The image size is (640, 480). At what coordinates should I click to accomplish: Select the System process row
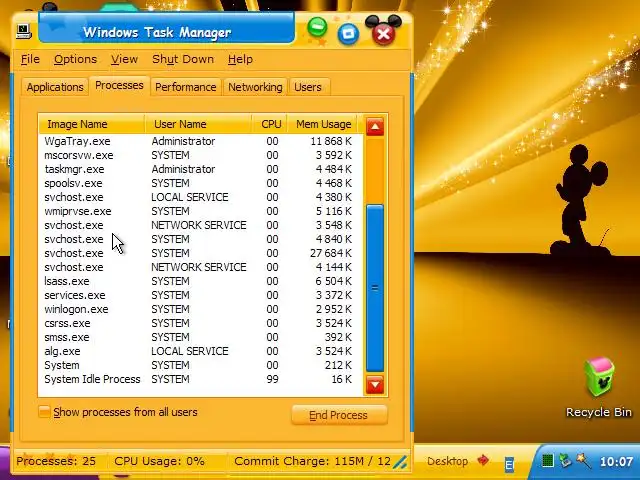200,365
